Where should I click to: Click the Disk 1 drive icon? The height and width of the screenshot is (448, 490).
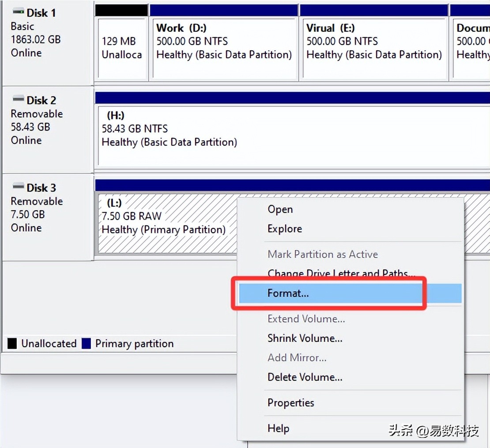[18, 12]
